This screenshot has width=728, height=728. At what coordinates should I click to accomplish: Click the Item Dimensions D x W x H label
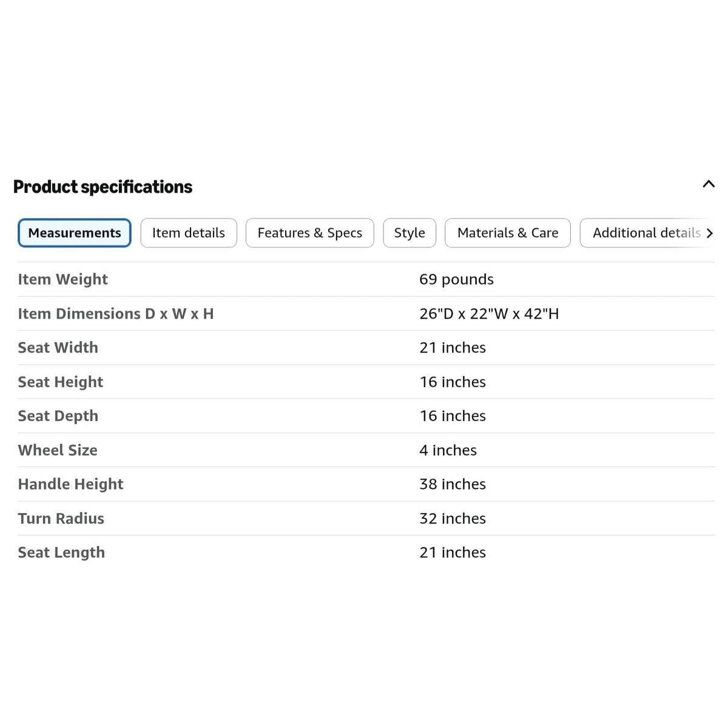(x=116, y=314)
